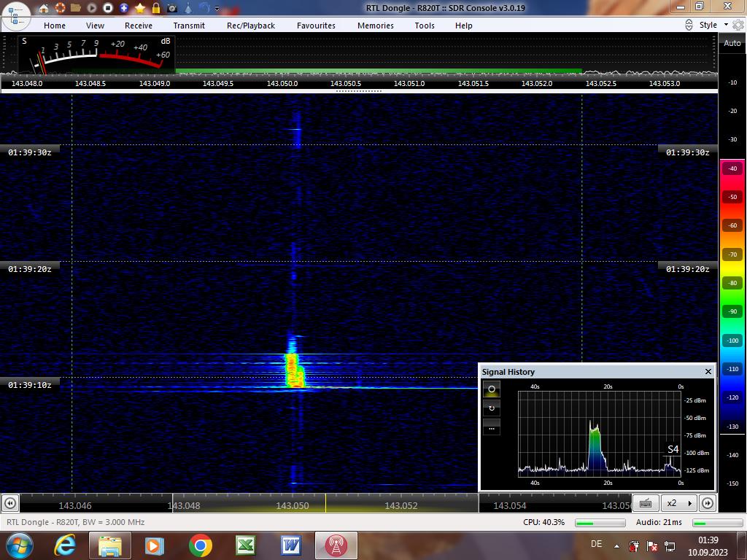Click the blue plus icon in top toolbar
747x560 pixels.
(124, 8)
